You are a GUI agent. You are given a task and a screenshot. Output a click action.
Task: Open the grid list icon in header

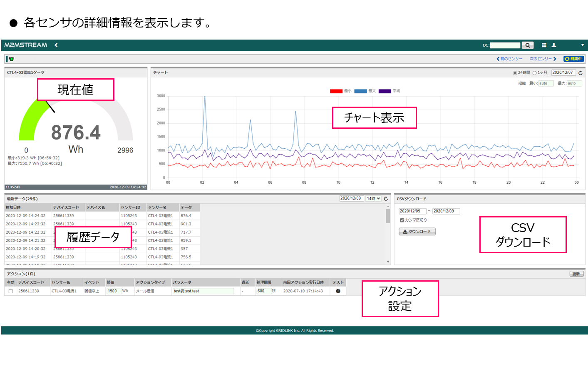(x=544, y=45)
